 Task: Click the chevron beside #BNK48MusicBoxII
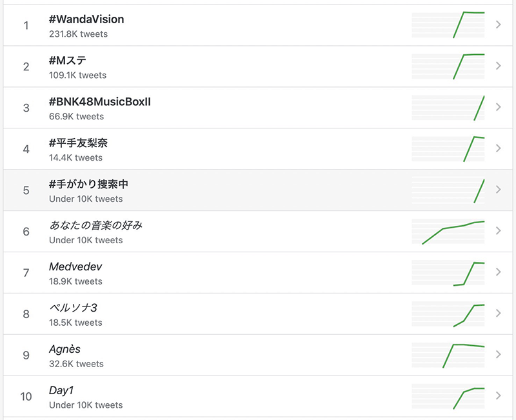pos(498,107)
